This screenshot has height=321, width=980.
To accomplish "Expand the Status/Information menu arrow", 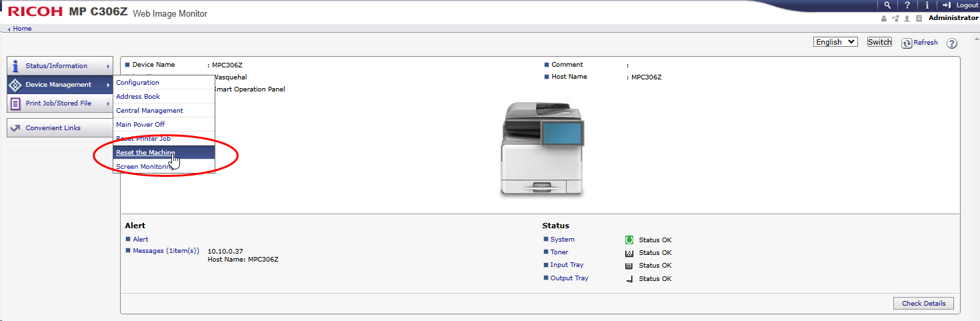I will click(x=108, y=66).
